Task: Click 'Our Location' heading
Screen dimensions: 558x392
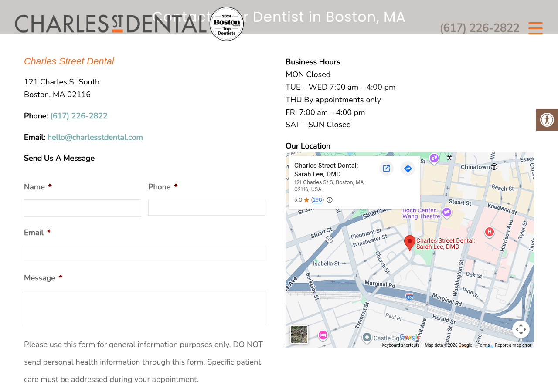Action: click(308, 146)
